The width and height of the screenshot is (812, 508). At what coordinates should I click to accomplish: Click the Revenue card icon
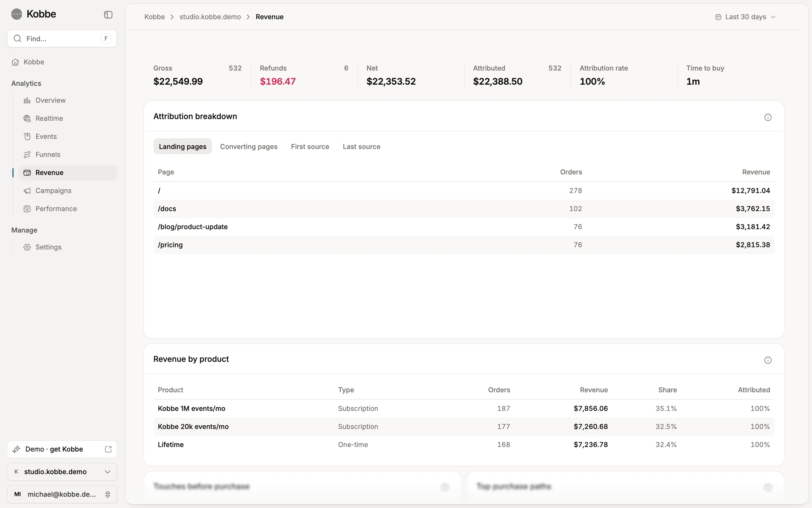pos(27,173)
